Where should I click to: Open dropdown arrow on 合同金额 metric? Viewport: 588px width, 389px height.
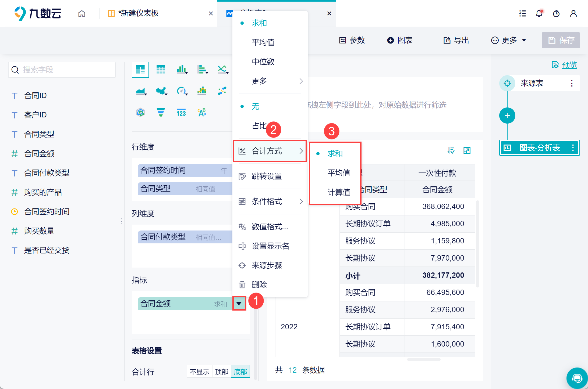pos(239,304)
